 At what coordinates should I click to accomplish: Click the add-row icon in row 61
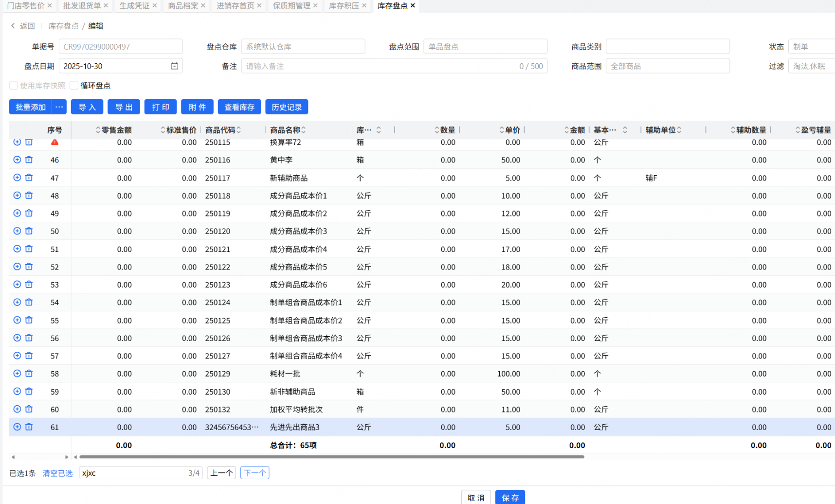17,427
